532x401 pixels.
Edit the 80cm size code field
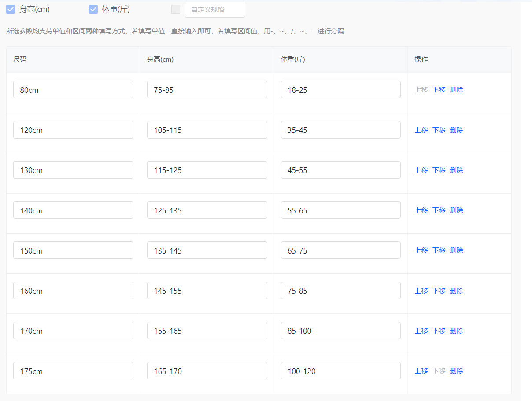click(73, 90)
